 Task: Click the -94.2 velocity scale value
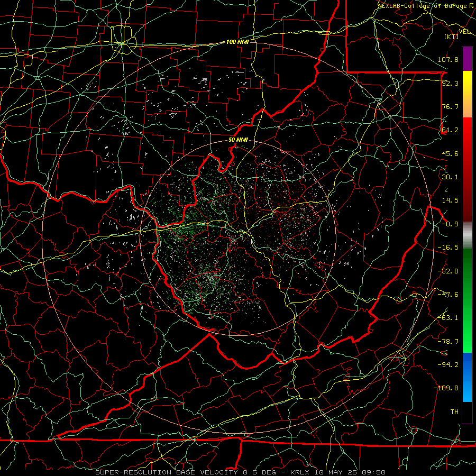coord(448,364)
